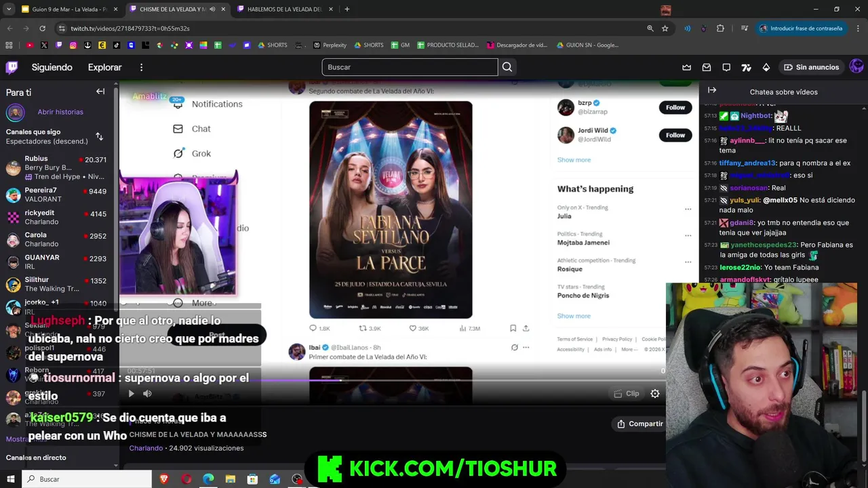The width and height of the screenshot is (868, 488).
Task: Click the tweet share icon next to bookmark
Action: [526, 328]
